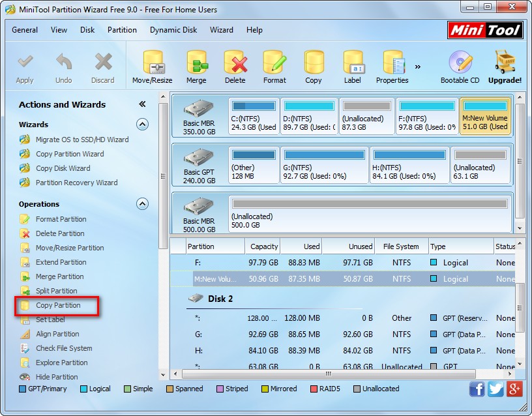Click the 240.00 GB Basic GPT disk icon

point(198,157)
